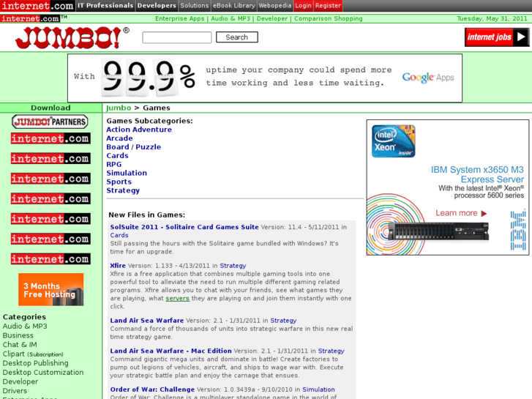Open the Sports subcategory

coord(119,182)
